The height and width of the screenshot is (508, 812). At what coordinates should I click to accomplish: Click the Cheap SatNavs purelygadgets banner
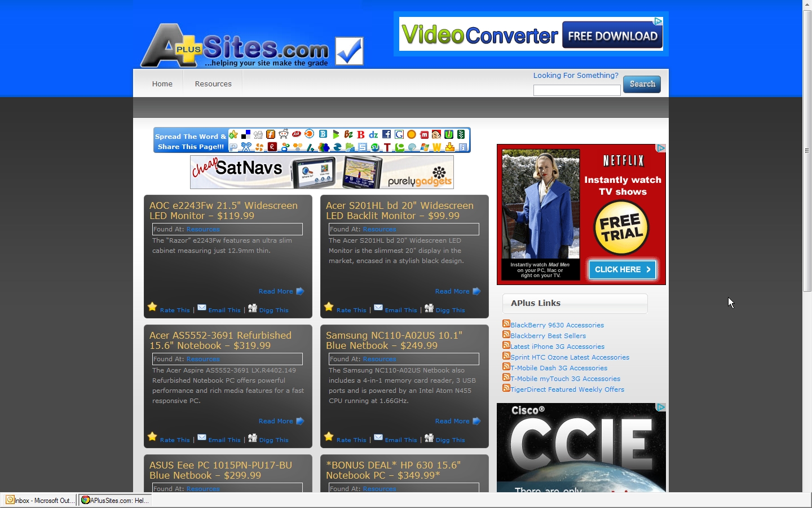pyautogui.click(x=322, y=172)
